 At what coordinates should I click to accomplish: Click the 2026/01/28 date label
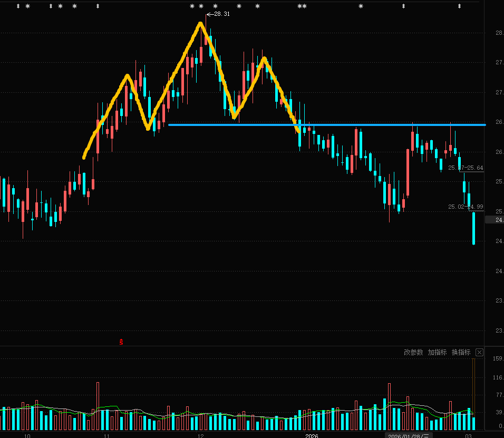pyautogui.click(x=409, y=435)
